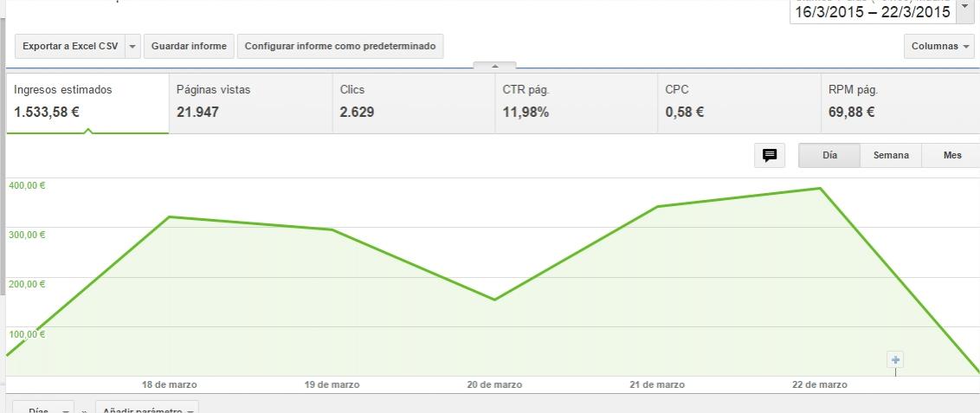
Task: Select the CPC metric tab
Action: coord(738,101)
